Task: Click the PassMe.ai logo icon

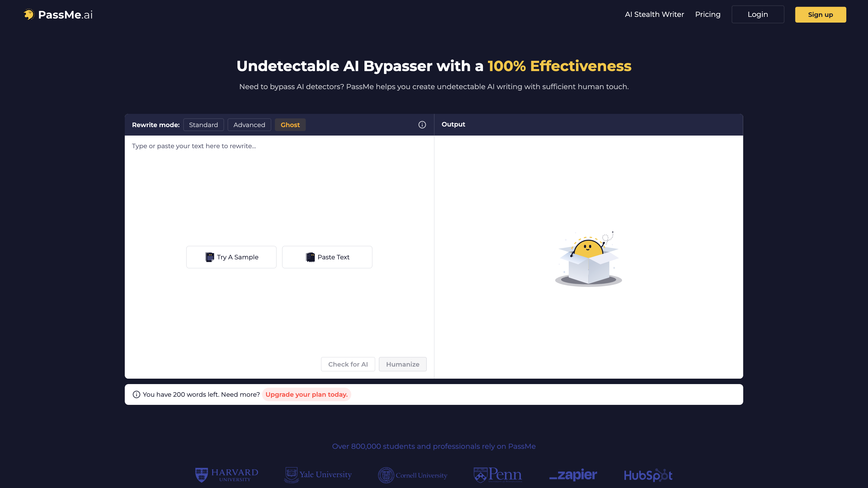Action: coord(29,14)
